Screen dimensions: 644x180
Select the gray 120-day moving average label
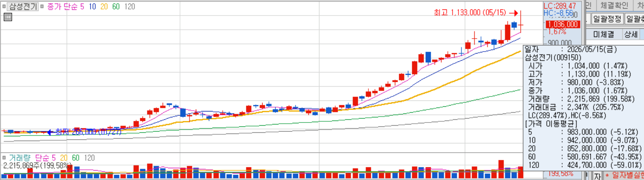pos(130,7)
